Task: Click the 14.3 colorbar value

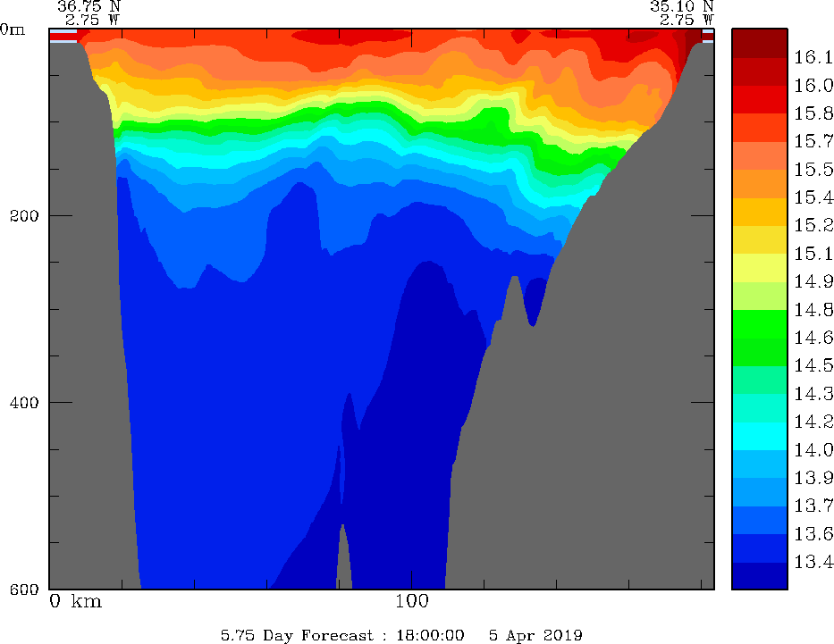Action: coord(813,394)
